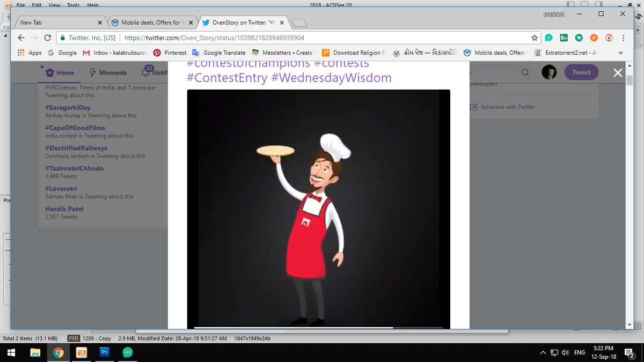This screenshot has width=644, height=362.
Task: Seek on the video progress bar
Action: [x=318, y=327]
